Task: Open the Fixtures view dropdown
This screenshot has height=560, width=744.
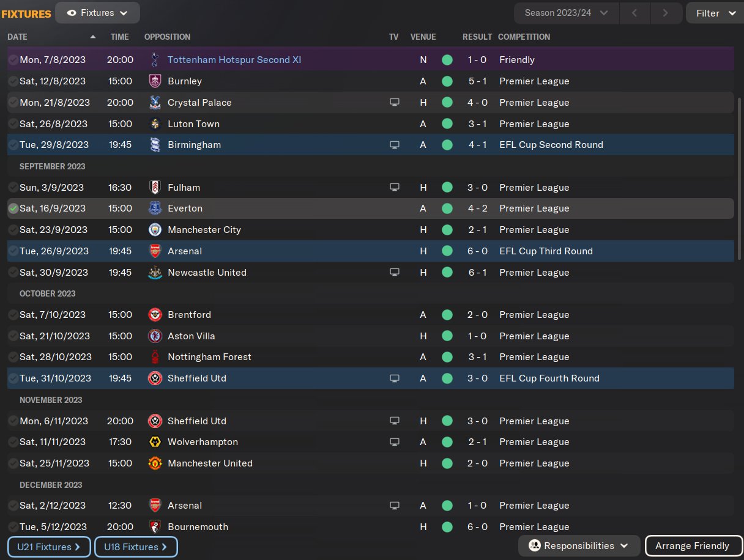Action: [97, 13]
